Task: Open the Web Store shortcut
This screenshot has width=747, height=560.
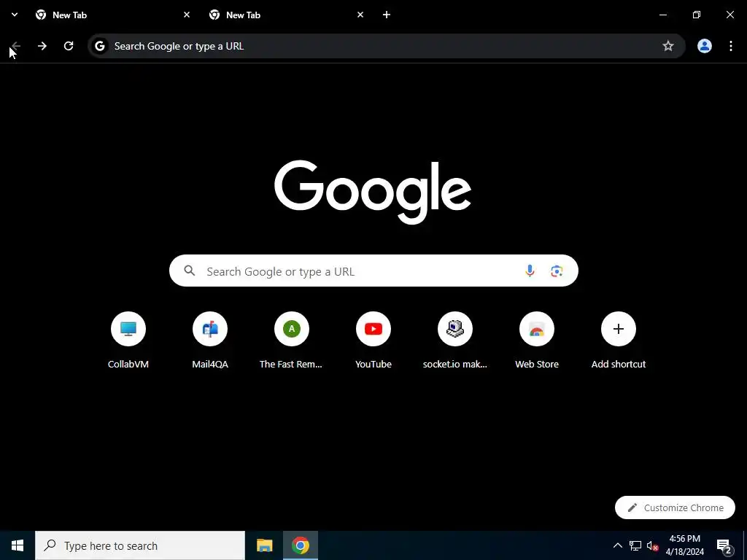Action: pyautogui.click(x=537, y=340)
